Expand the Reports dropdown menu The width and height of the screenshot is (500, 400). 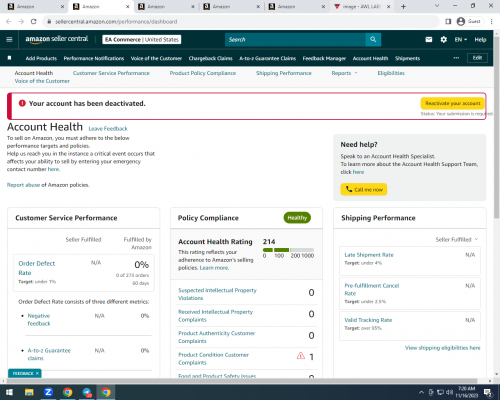(344, 73)
